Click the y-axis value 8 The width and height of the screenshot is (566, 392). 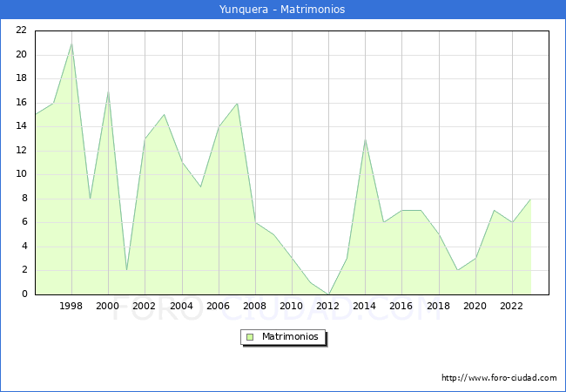(24, 198)
